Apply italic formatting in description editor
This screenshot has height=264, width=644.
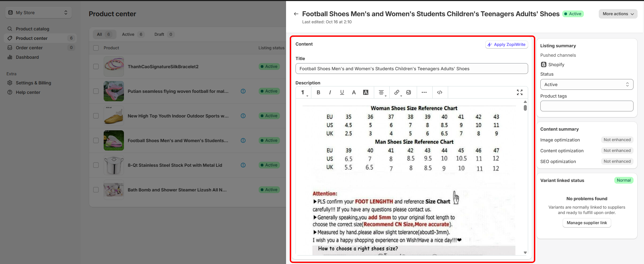(330, 93)
